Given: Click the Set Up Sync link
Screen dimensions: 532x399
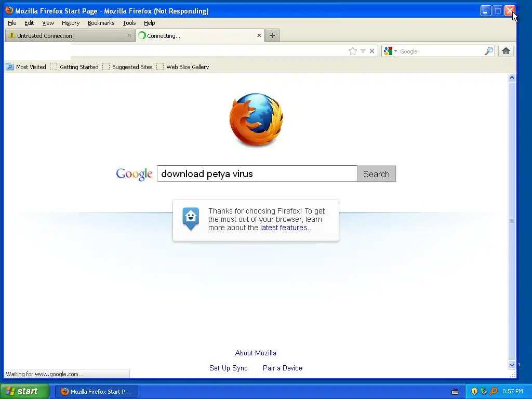Looking at the screenshot, I should (229, 368).
